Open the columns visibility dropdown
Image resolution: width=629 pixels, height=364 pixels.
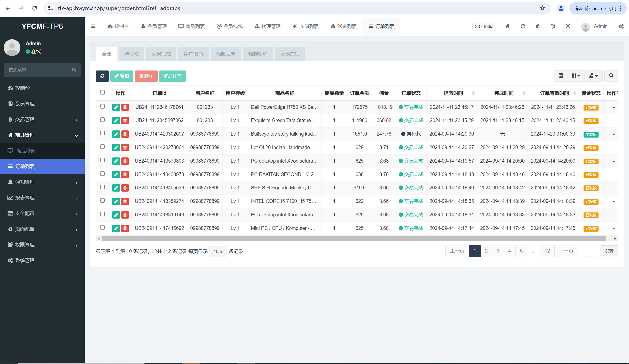(576, 76)
